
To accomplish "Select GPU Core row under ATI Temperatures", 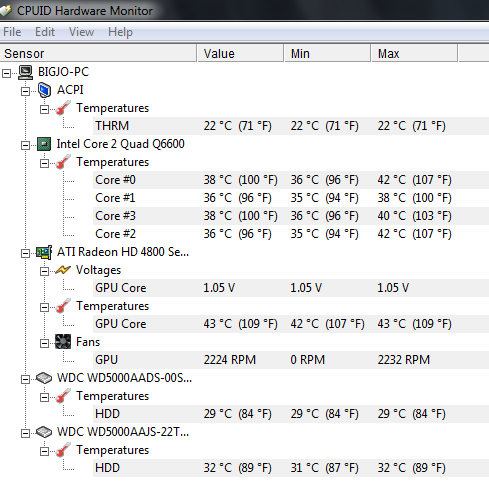I will click(x=291, y=324).
